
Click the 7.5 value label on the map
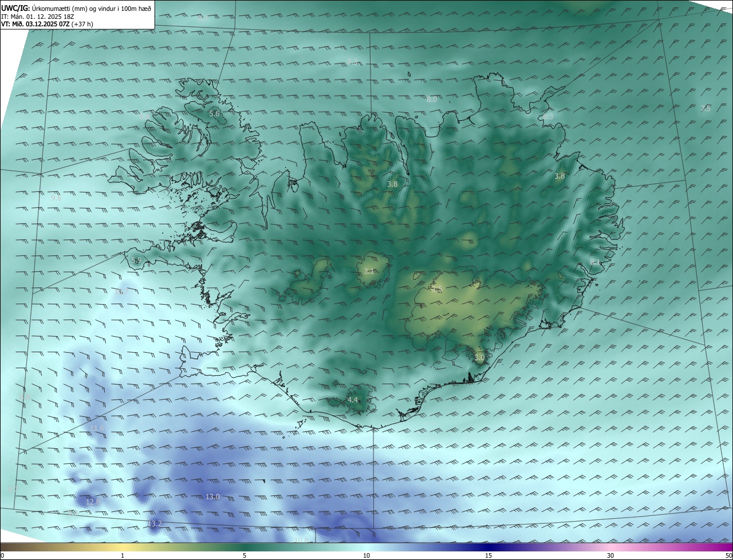point(706,109)
